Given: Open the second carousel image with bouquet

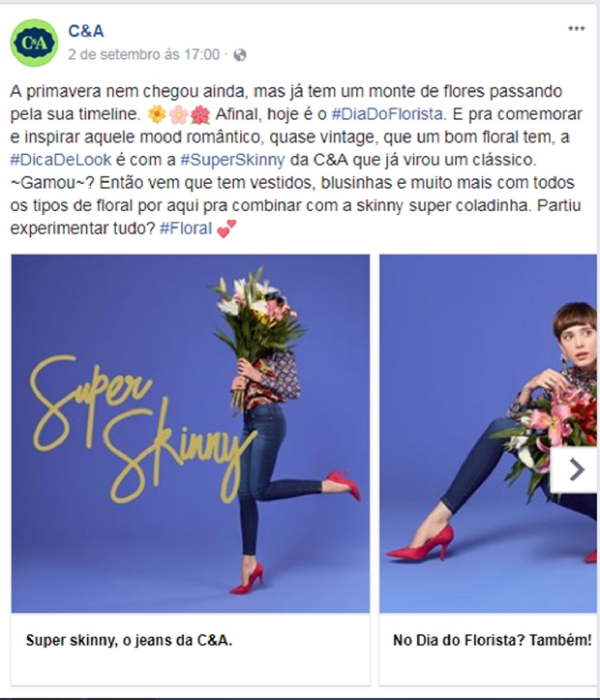Looking at the screenshot, I should point(488,434).
